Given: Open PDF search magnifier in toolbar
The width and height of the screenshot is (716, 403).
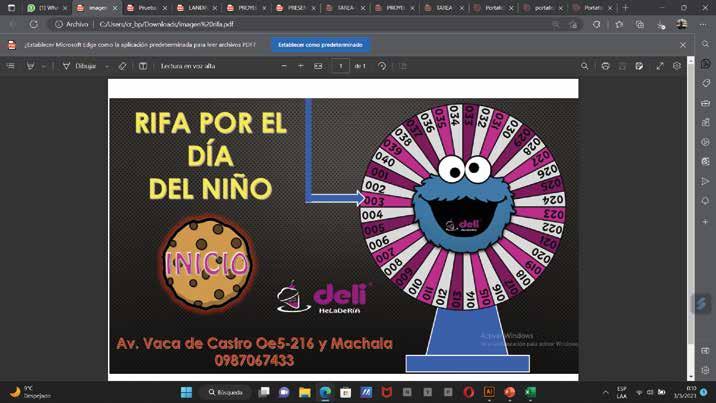Looking at the screenshot, I should pos(584,66).
